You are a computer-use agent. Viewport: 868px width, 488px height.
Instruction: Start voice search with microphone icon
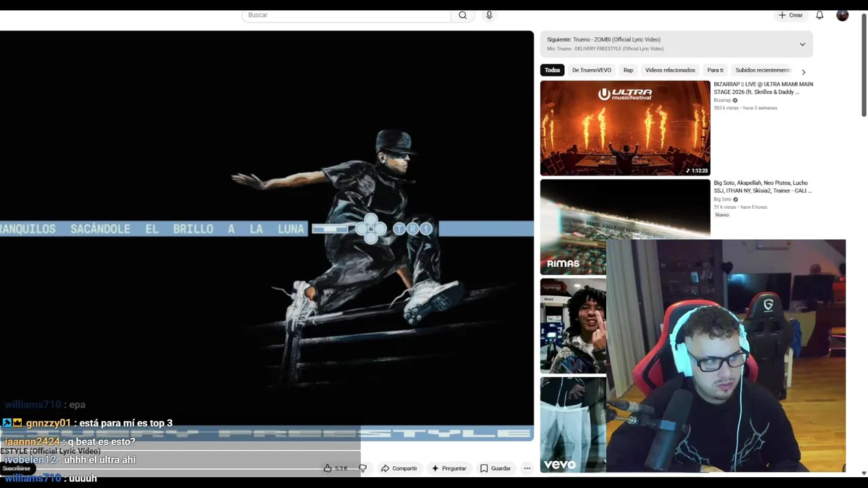(x=489, y=15)
